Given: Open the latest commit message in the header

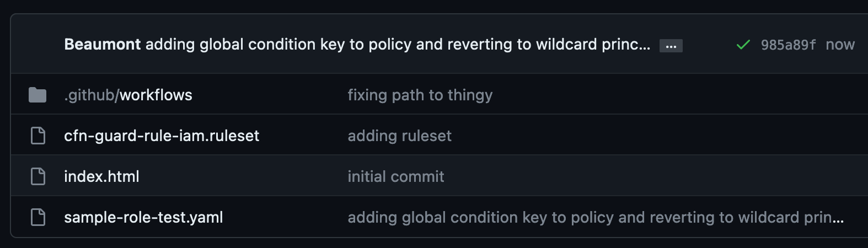Looking at the screenshot, I should pyautogui.click(x=397, y=44).
